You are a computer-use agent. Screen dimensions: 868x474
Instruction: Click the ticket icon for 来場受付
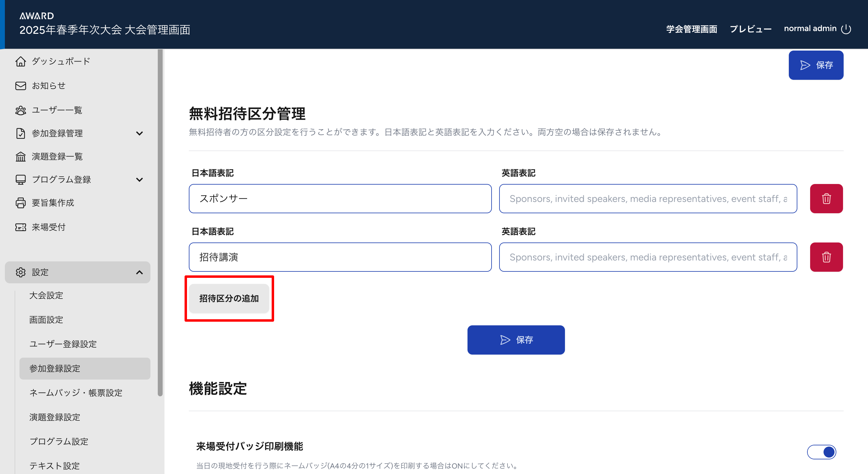click(x=20, y=227)
